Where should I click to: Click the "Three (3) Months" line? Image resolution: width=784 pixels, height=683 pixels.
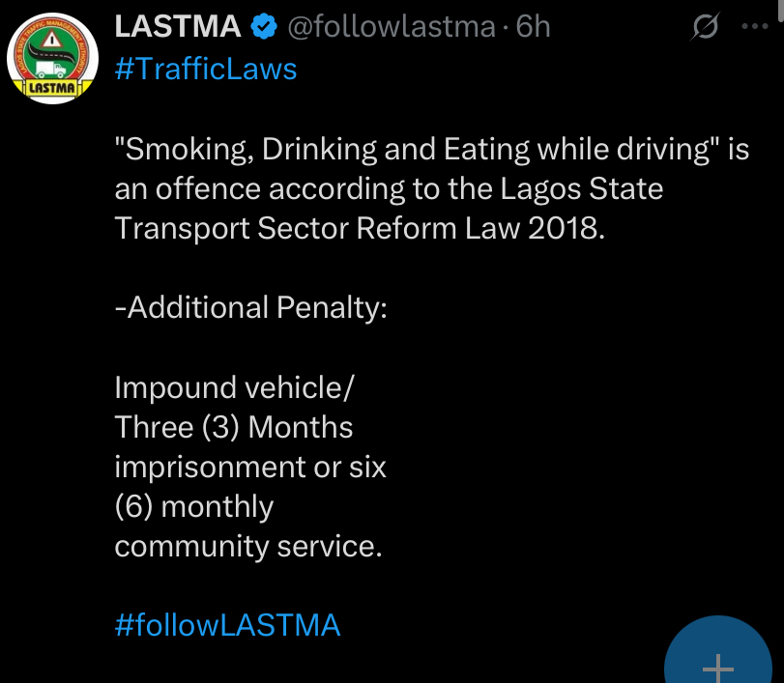coord(234,427)
